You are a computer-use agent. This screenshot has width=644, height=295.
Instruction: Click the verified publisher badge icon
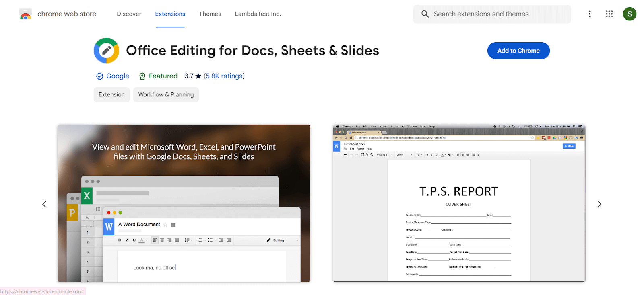point(99,76)
